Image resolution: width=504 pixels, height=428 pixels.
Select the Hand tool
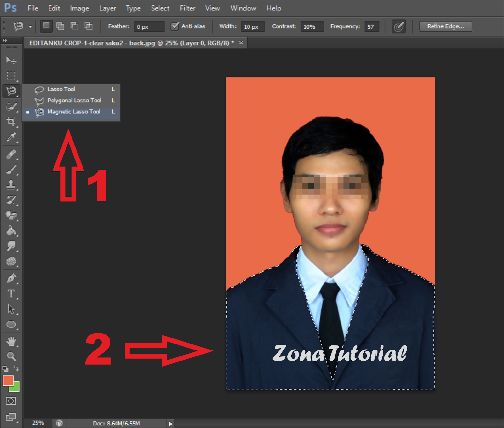(x=11, y=341)
